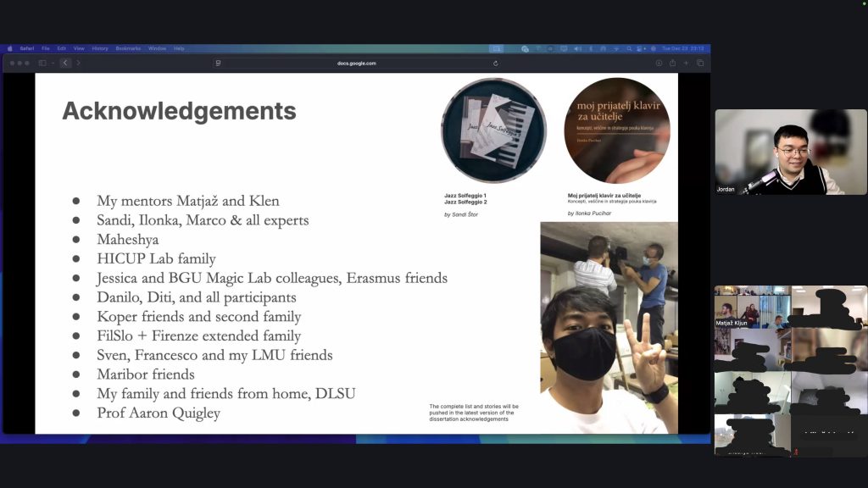The height and width of the screenshot is (488, 868).
Task: Click the date and time in menu bar
Action: pos(682,48)
